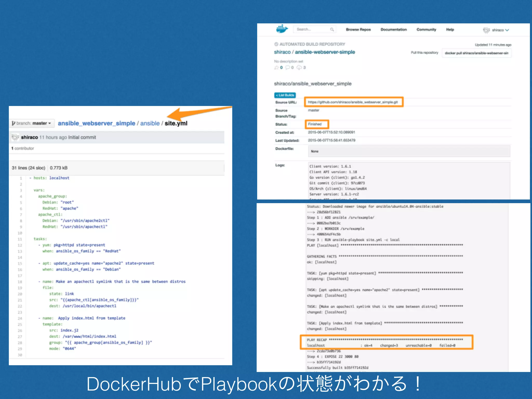Viewport: 532px width, 399px height.
Task: Click 'Step 4 : EXPOSE 22 3000 80' log
Action: pyautogui.click(x=333, y=357)
